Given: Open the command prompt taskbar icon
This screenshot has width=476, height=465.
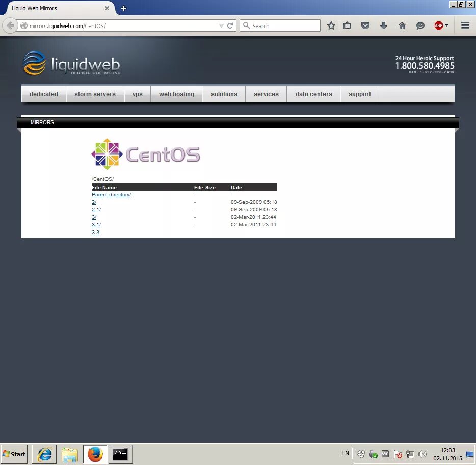Looking at the screenshot, I should [120, 454].
